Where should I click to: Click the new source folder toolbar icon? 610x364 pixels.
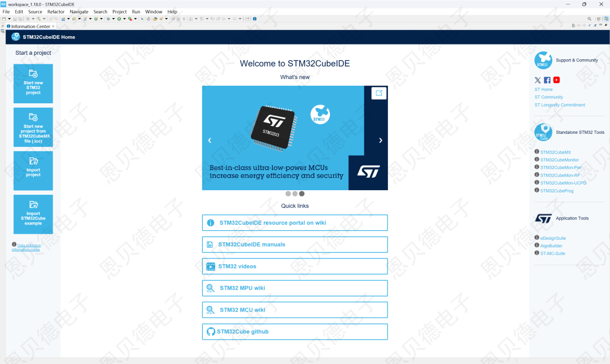click(74, 19)
